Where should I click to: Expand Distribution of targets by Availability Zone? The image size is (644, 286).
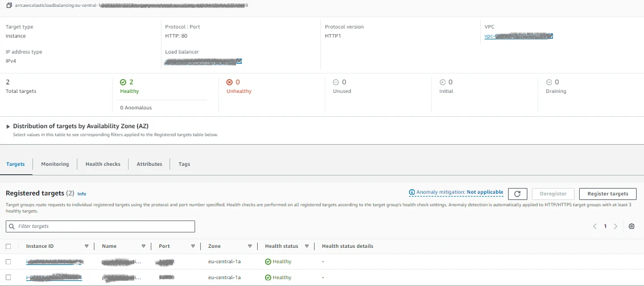[x=8, y=126]
